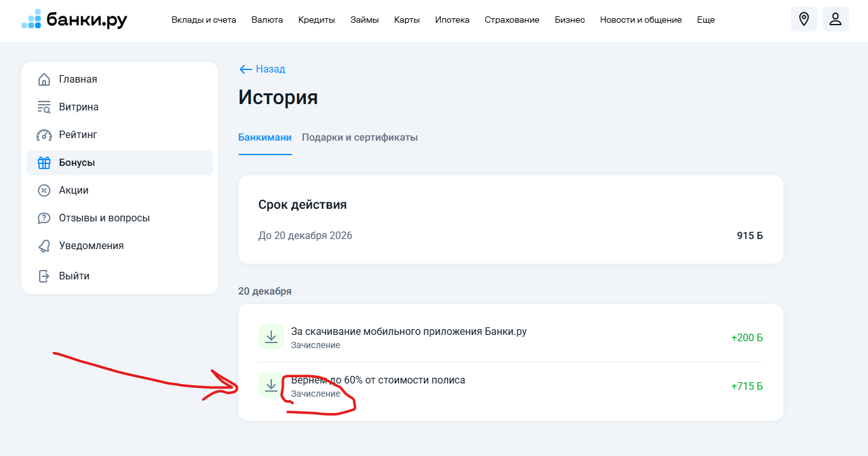Open the user profile icon
Image resolution: width=868 pixels, height=456 pixels.
[x=835, y=19]
